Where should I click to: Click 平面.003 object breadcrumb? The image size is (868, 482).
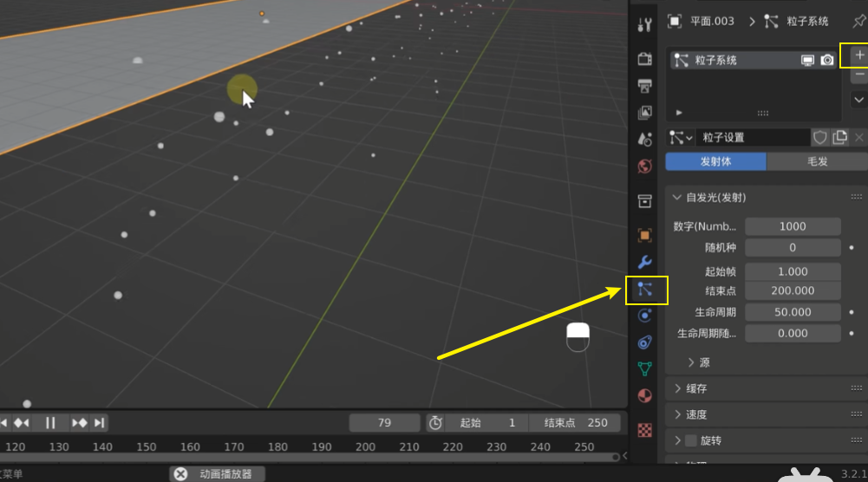712,22
